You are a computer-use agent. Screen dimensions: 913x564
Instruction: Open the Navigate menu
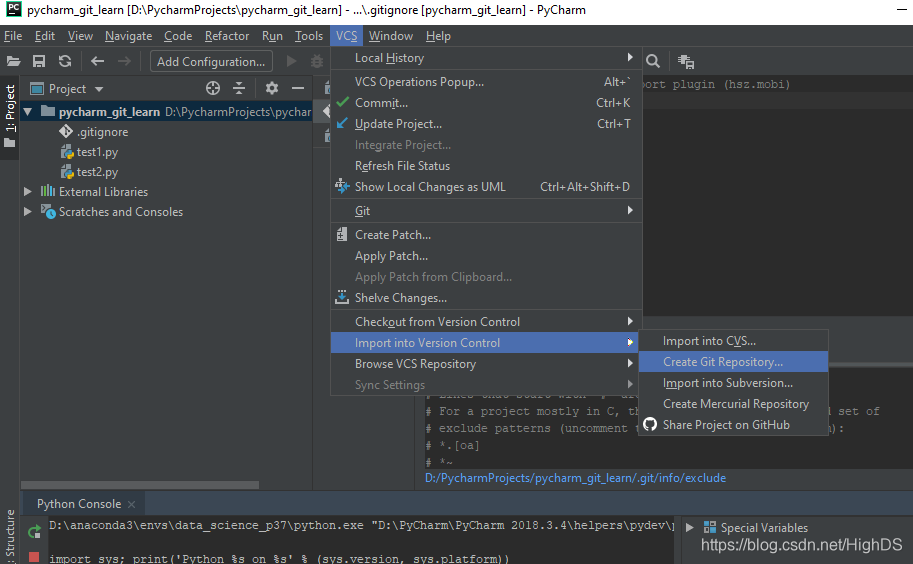pos(129,36)
